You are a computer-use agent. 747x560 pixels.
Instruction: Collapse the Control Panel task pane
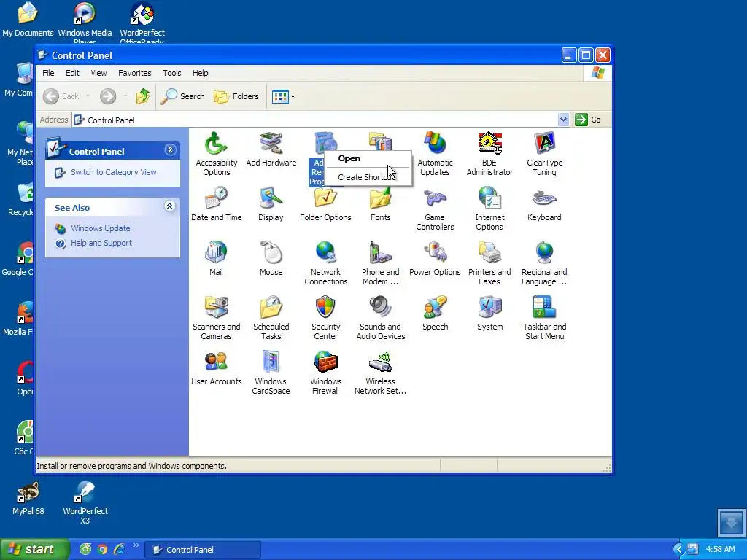point(170,150)
